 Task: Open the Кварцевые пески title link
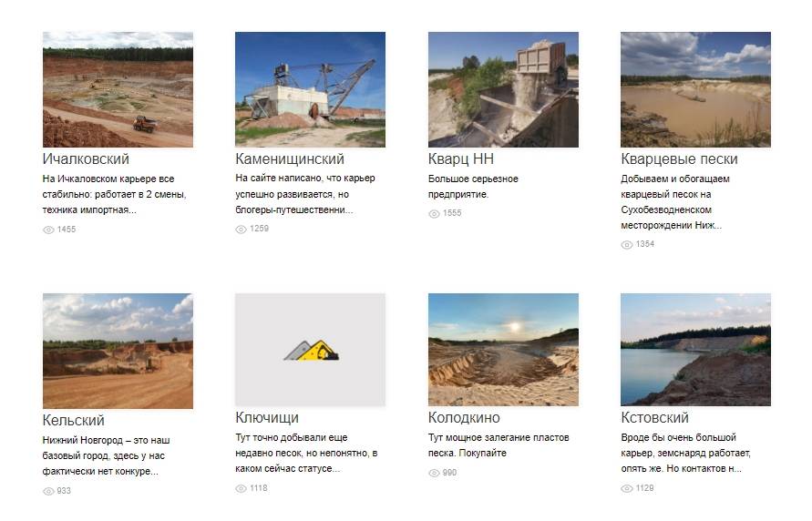(679, 158)
